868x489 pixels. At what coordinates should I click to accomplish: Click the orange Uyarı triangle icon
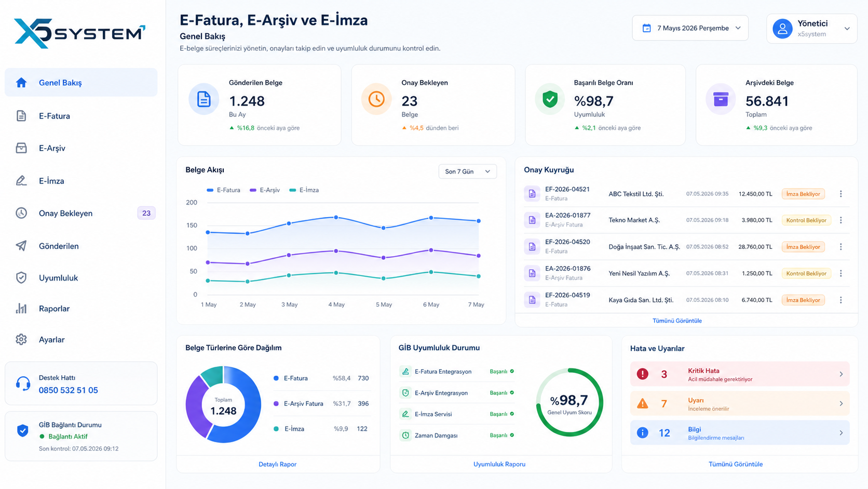coord(643,404)
